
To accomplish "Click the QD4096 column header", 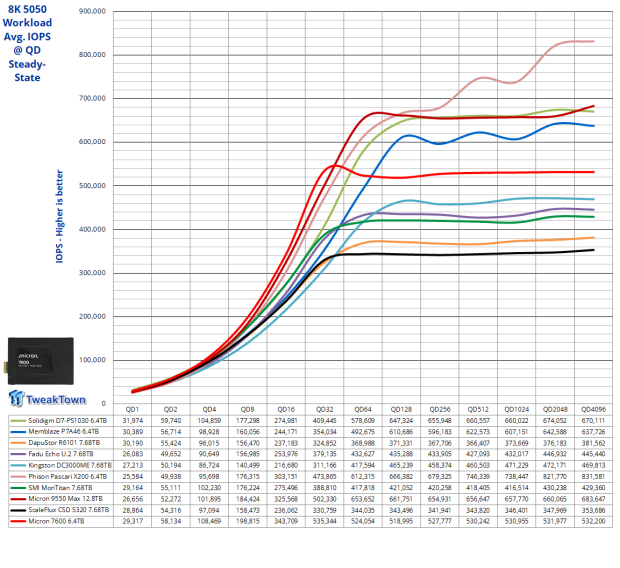I will [593, 409].
